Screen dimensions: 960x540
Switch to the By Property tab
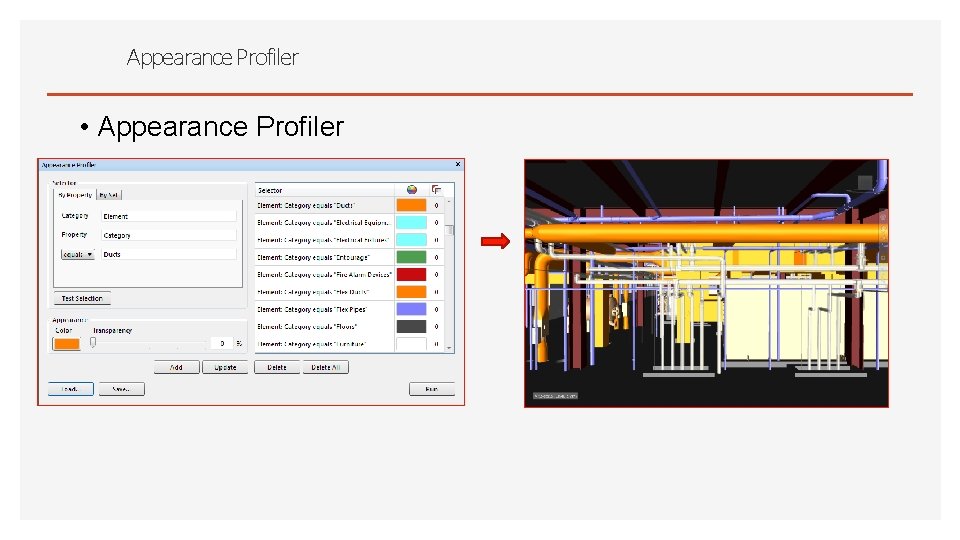pyautogui.click(x=75, y=195)
